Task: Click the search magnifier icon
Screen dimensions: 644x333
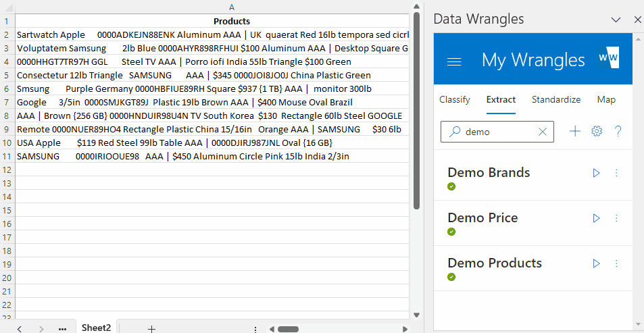Action: coord(454,132)
